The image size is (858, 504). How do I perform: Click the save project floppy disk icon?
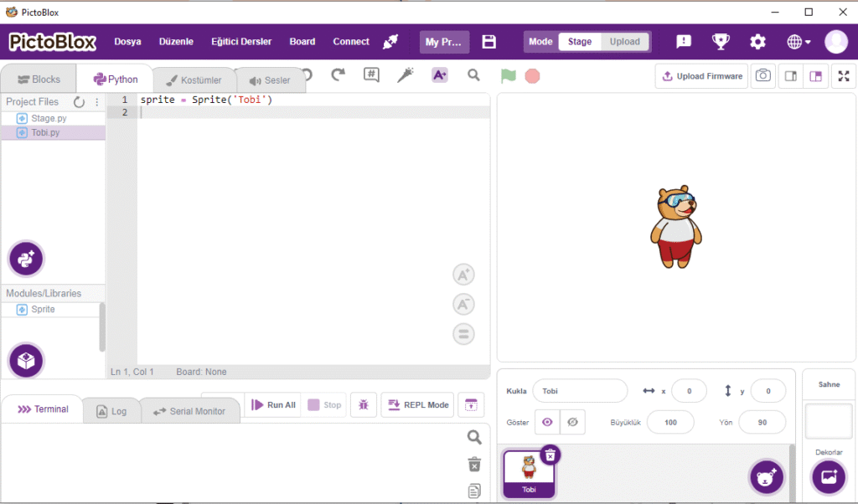pyautogui.click(x=489, y=42)
